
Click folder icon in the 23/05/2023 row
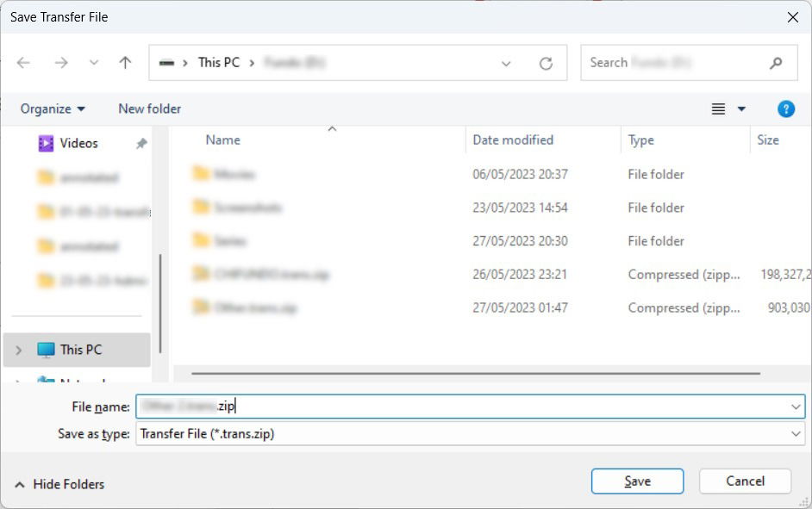(x=200, y=207)
